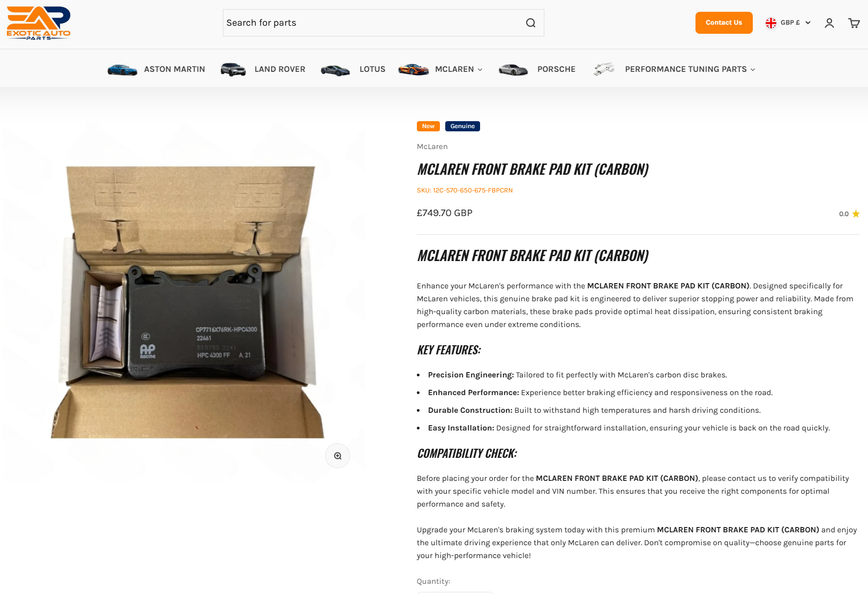Expand the MCLAREN menu chevron

coord(480,70)
